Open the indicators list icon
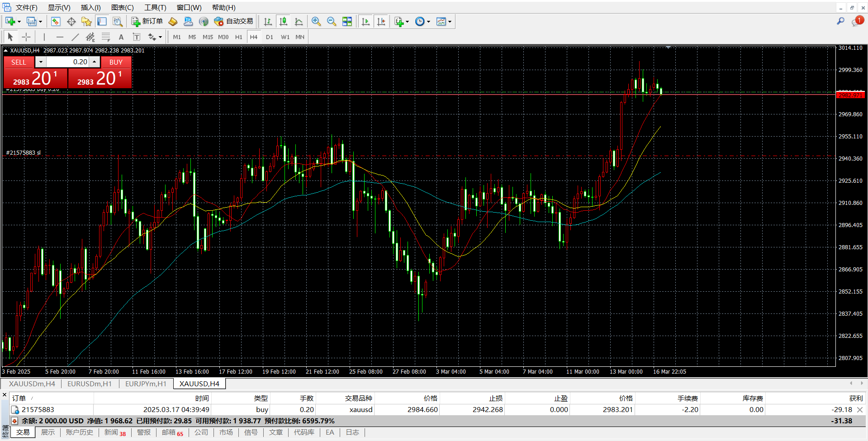The image size is (868, 441). click(399, 21)
